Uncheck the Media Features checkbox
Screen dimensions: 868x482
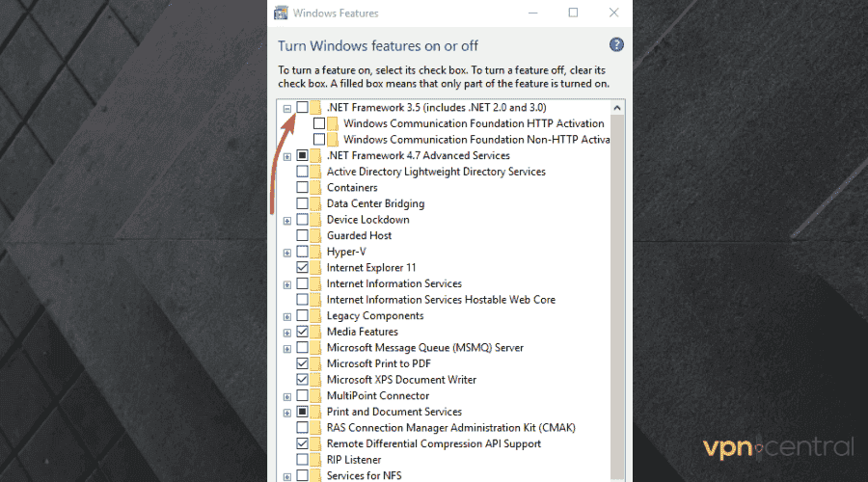pyautogui.click(x=302, y=332)
